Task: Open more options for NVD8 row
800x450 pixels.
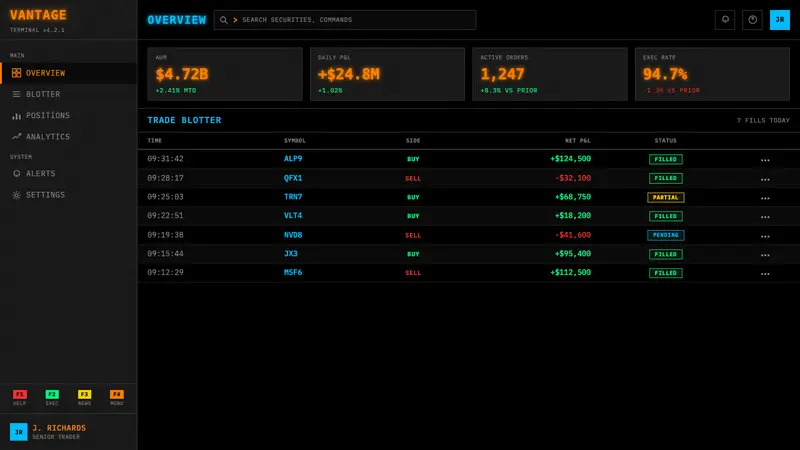Action: point(765,236)
